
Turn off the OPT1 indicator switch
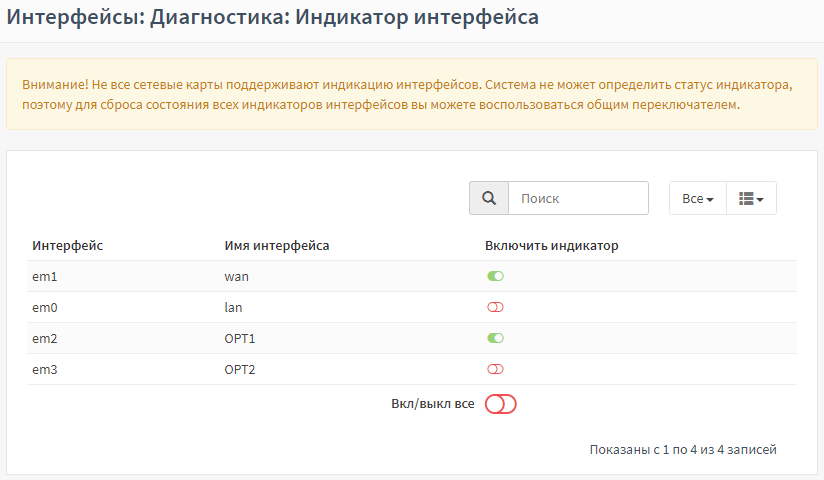[x=495, y=338]
